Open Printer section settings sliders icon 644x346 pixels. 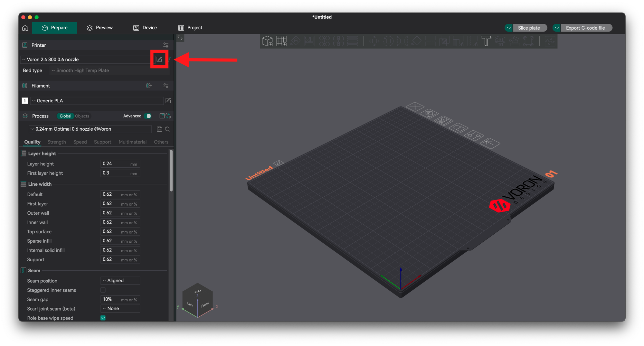166,45
